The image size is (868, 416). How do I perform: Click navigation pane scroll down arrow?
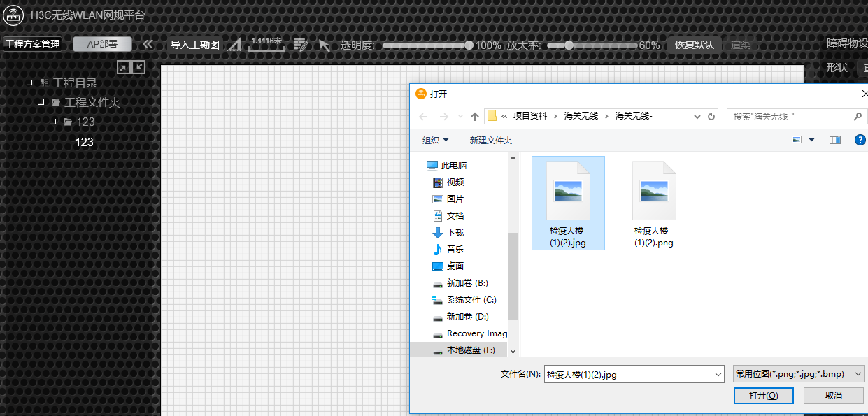click(513, 351)
